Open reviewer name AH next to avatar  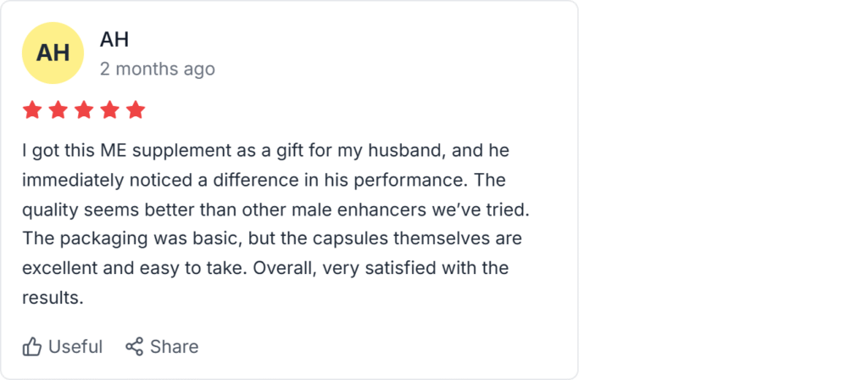point(114,39)
